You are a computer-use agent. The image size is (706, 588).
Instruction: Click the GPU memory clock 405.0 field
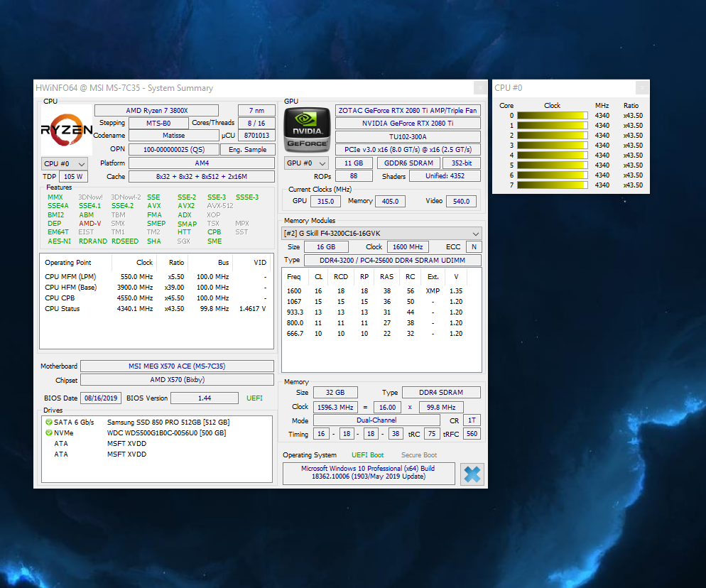click(x=390, y=201)
